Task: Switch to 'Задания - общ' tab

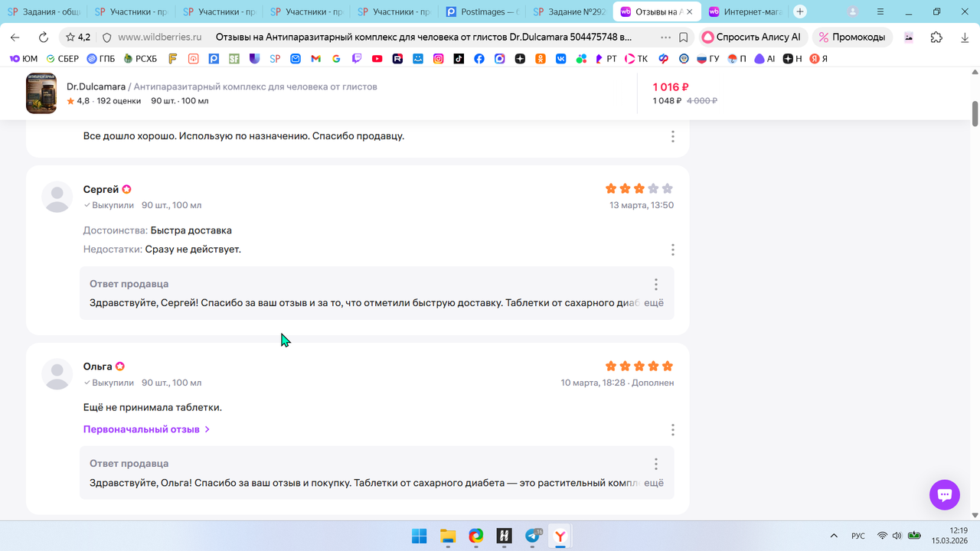Action: [x=44, y=12]
